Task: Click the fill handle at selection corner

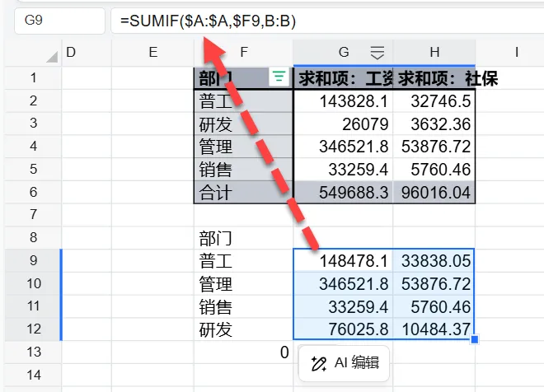Action: (x=475, y=339)
